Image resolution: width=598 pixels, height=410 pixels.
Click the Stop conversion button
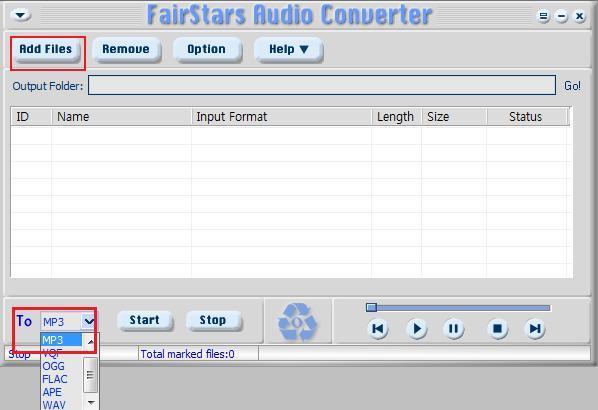213,320
